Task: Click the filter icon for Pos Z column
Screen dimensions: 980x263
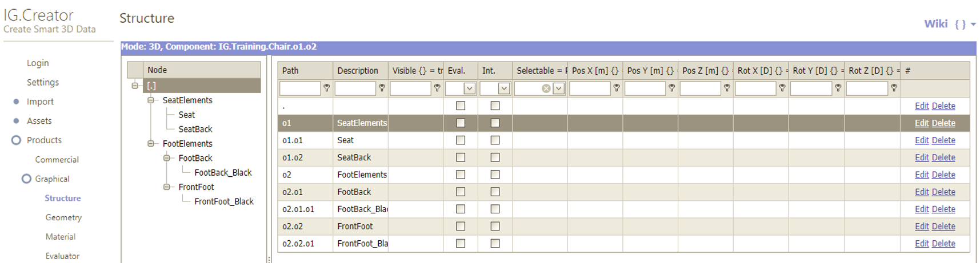Action: coord(727,88)
